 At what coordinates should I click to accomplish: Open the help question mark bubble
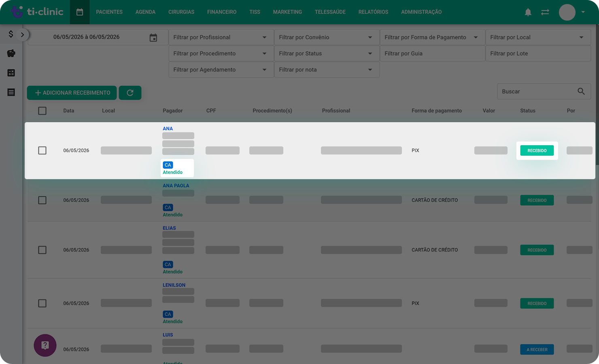(x=45, y=345)
